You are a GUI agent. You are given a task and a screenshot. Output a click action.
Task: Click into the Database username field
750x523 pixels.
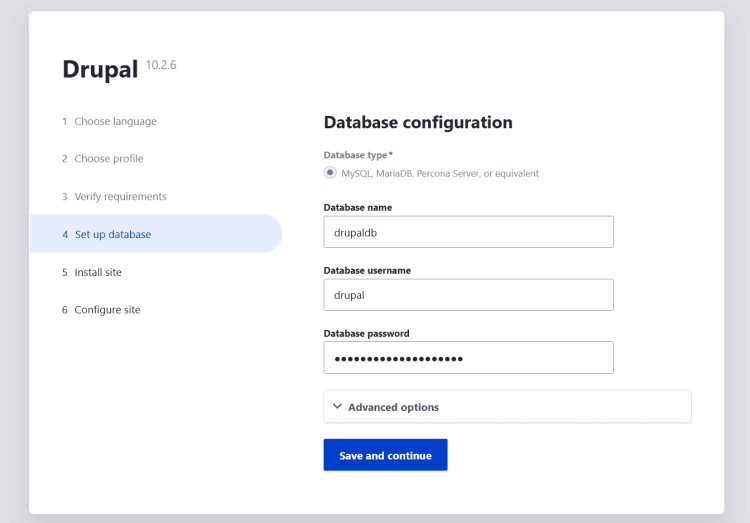point(468,295)
